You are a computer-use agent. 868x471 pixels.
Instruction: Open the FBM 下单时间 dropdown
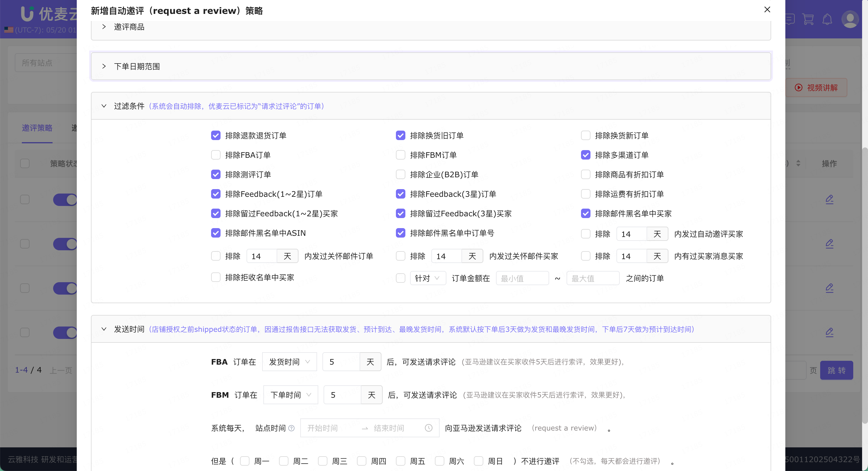(x=291, y=395)
